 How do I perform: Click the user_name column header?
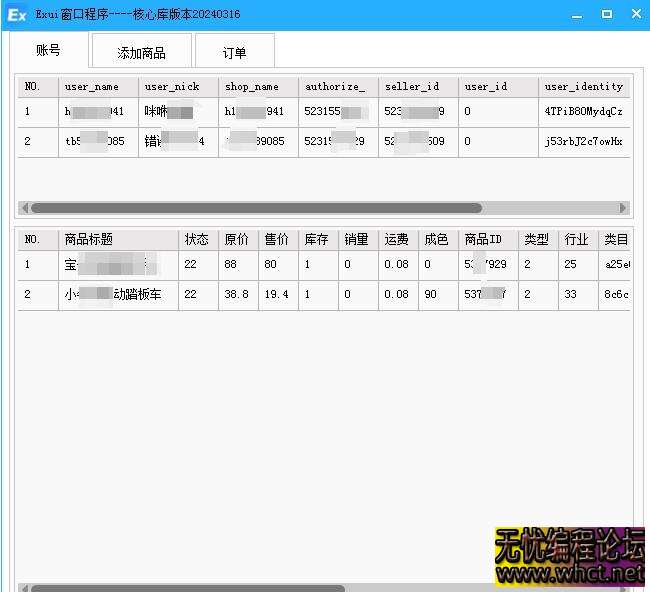pyautogui.click(x=92, y=87)
